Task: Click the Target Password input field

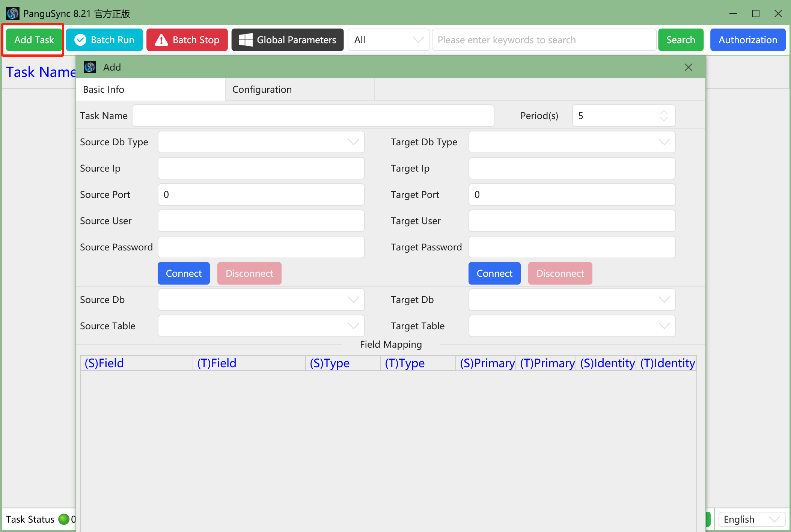Action: tap(572, 247)
